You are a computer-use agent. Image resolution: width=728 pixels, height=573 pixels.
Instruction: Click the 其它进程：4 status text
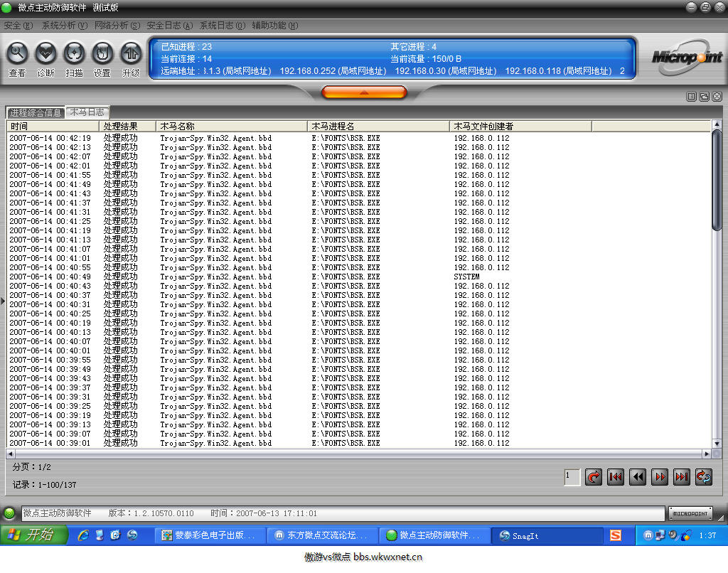[413, 47]
